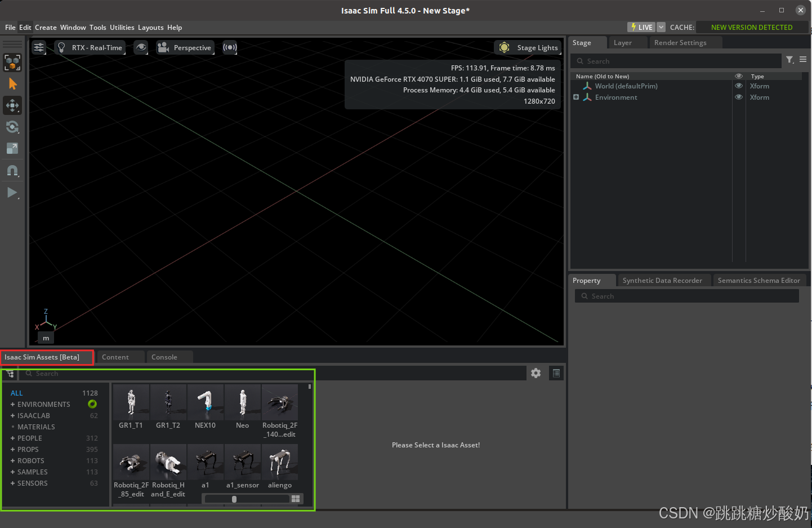The image size is (812, 528).
Task: Toggle visibility of Environment prim
Action: [739, 97]
